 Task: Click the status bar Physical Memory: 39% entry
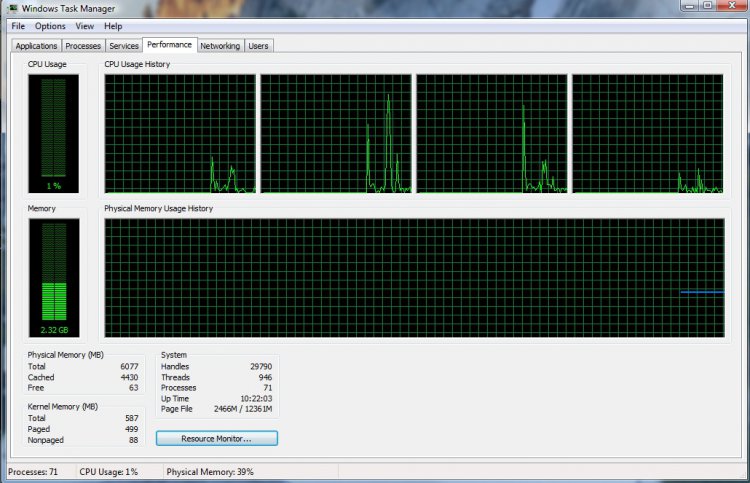[210, 472]
